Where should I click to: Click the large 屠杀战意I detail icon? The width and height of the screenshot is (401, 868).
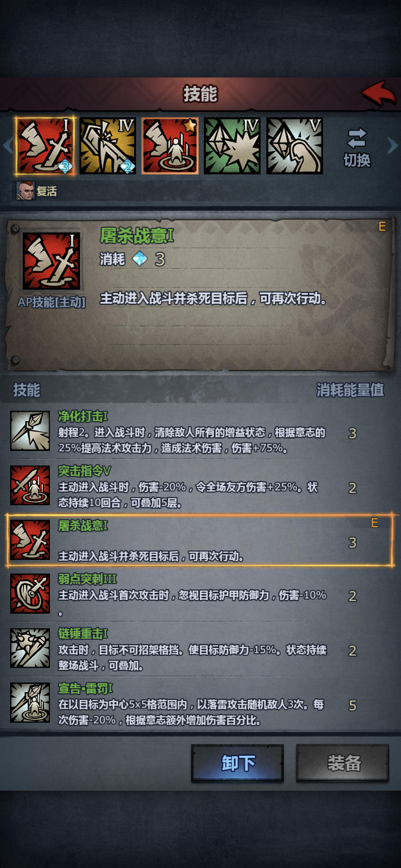coord(51,261)
